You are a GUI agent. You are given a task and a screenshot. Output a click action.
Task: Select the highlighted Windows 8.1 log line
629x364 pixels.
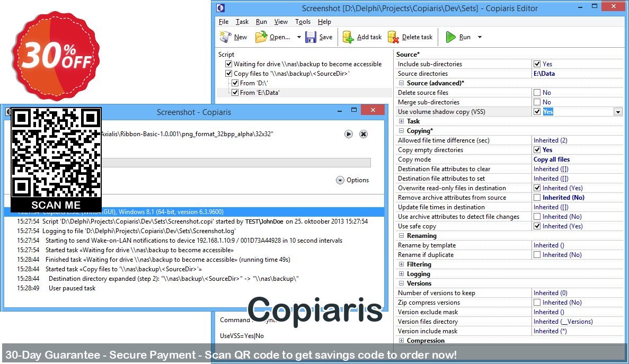point(194,211)
